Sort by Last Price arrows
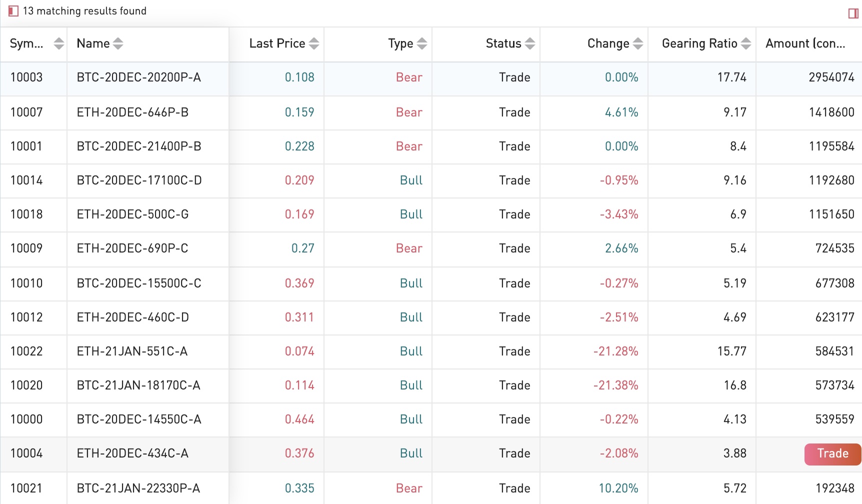Screen dimensions: 862x504 [314, 43]
